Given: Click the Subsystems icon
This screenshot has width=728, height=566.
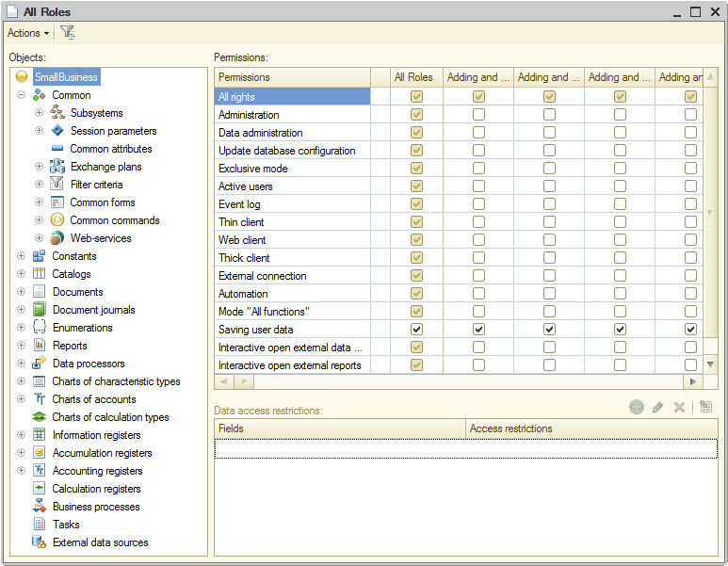Looking at the screenshot, I should (57, 112).
